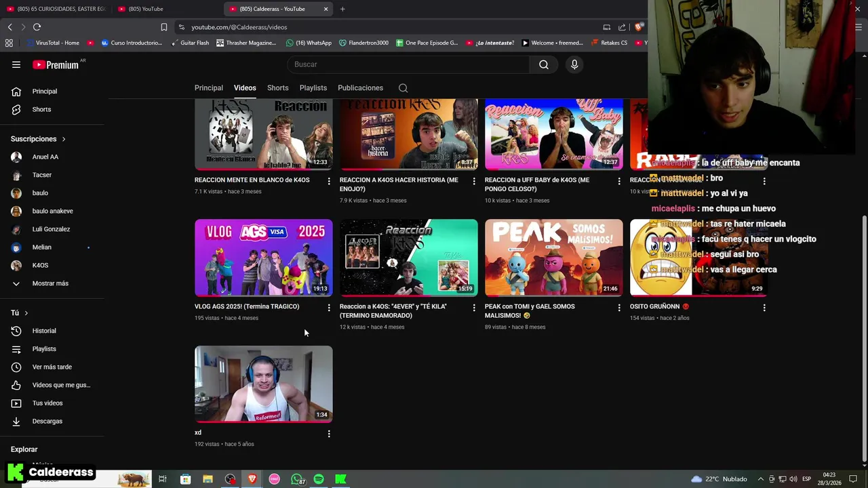Click the share page icon in address bar

click(622, 27)
